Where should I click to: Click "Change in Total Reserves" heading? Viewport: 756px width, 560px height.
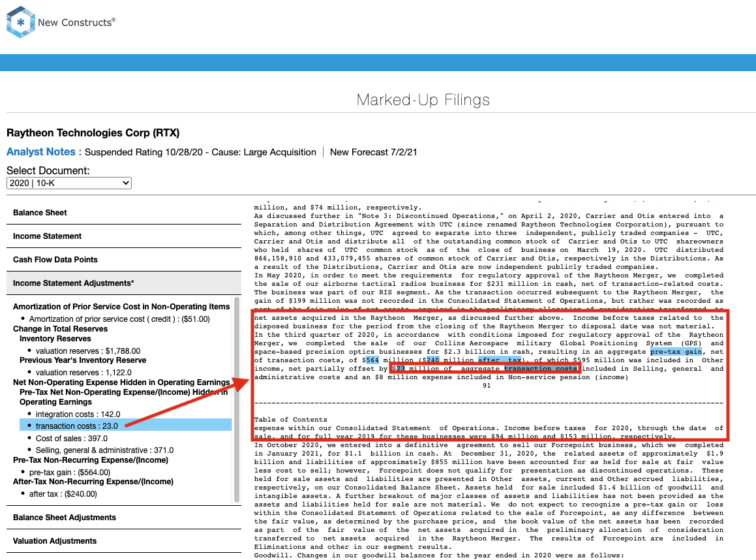point(60,329)
